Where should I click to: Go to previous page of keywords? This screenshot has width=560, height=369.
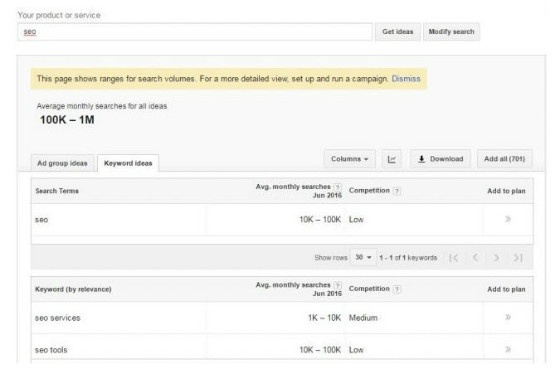[475, 258]
